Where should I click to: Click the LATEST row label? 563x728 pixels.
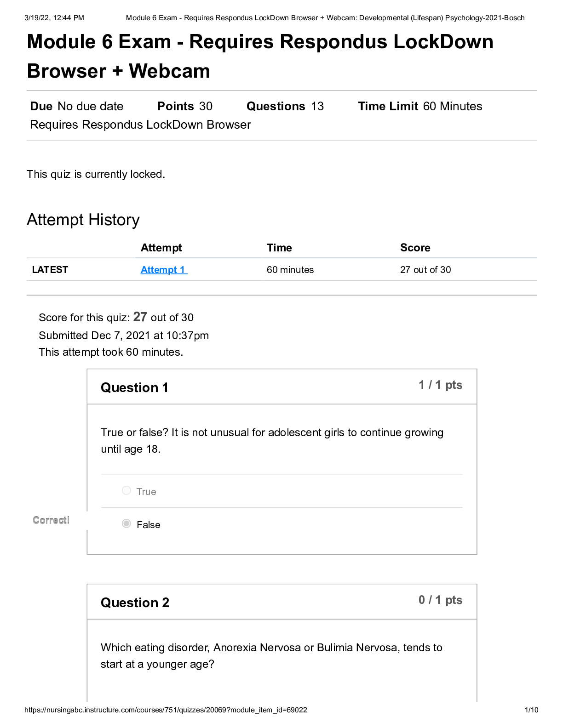(x=50, y=270)
